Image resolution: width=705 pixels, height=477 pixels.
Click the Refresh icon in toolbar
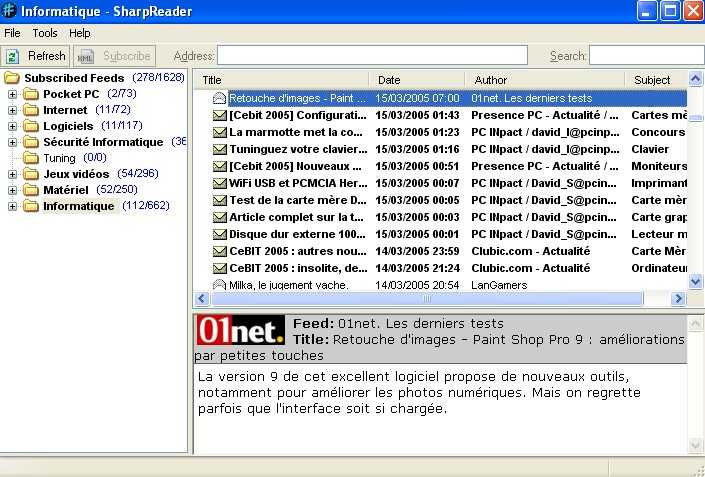pyautogui.click(x=12, y=56)
